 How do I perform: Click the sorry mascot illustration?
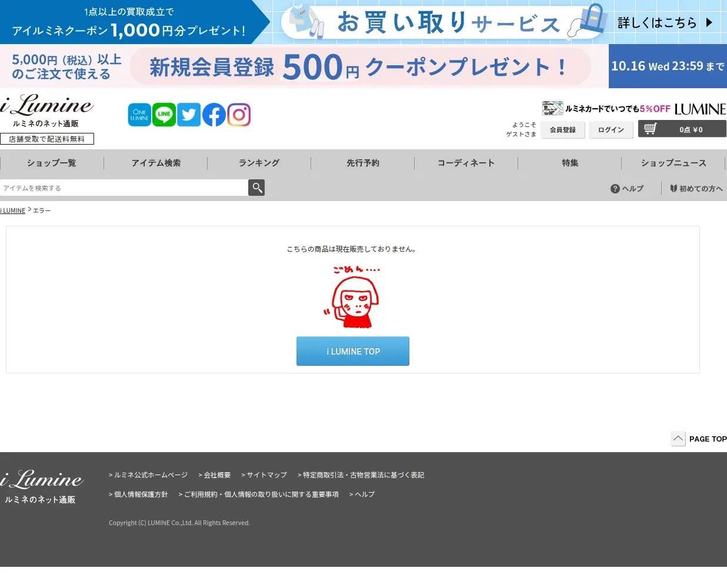click(352, 298)
